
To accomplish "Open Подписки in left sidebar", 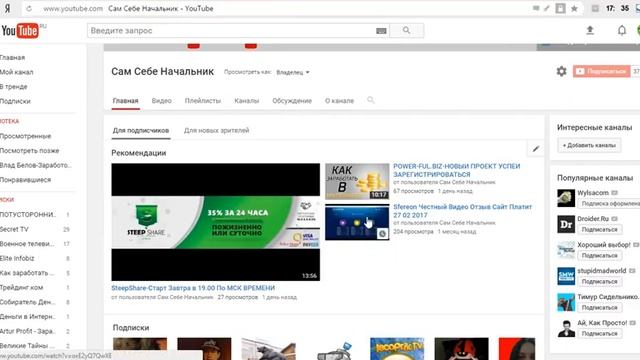I will pos(16,101).
